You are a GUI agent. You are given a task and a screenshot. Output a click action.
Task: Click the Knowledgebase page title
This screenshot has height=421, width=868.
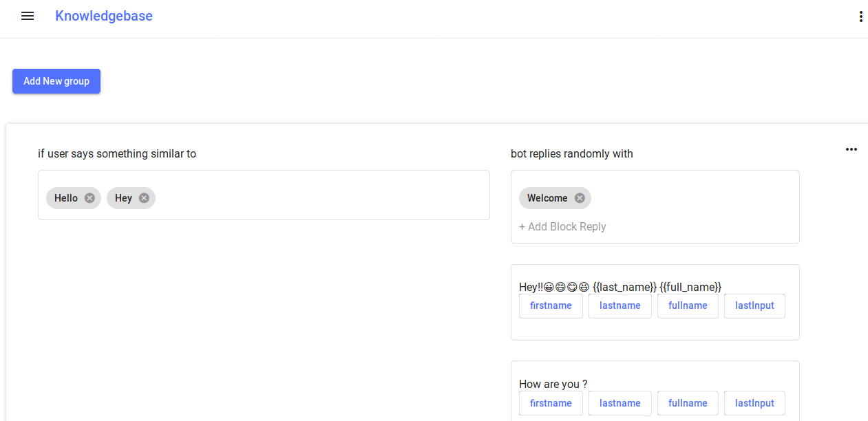click(x=104, y=16)
